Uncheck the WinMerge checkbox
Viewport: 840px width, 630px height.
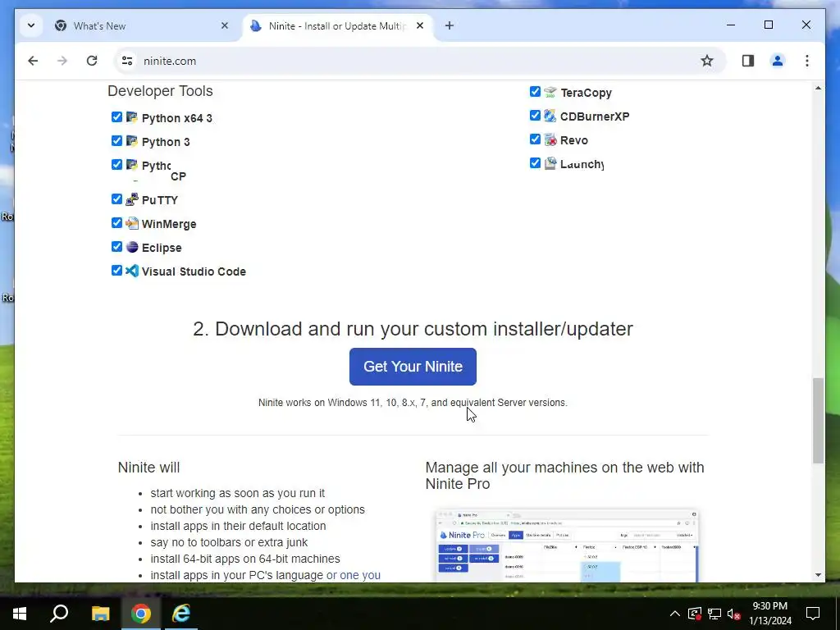click(116, 222)
